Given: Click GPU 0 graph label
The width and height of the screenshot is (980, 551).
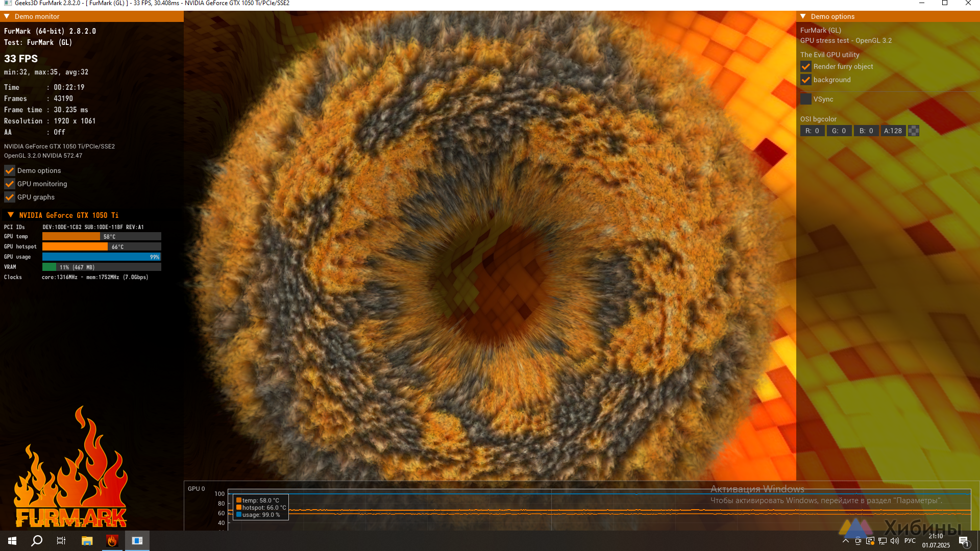Looking at the screenshot, I should pos(196,489).
